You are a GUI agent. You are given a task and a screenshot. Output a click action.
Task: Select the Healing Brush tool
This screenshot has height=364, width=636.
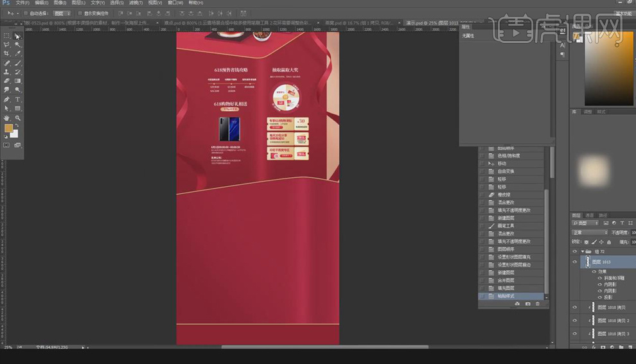pyautogui.click(x=6, y=63)
